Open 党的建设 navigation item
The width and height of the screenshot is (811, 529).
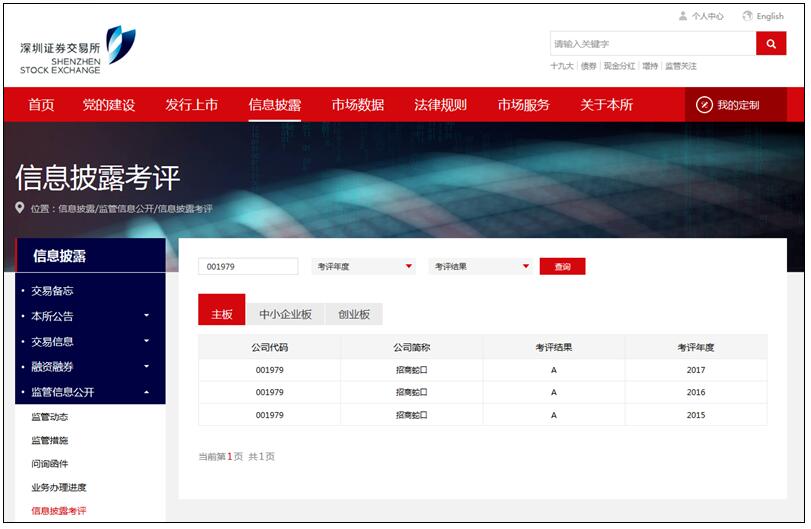click(109, 105)
